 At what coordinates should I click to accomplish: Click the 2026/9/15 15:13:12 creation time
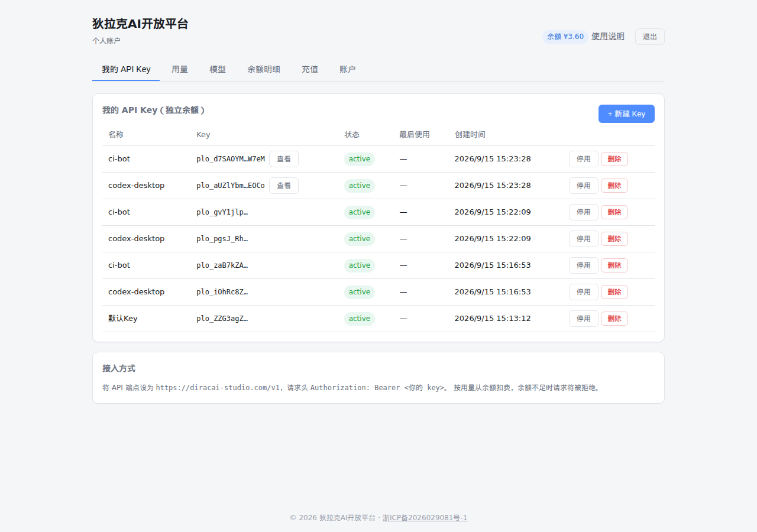(493, 319)
